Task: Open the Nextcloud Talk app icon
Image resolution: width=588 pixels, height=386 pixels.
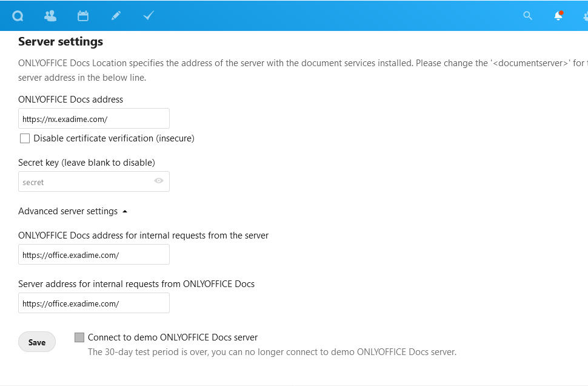Action: (18, 16)
